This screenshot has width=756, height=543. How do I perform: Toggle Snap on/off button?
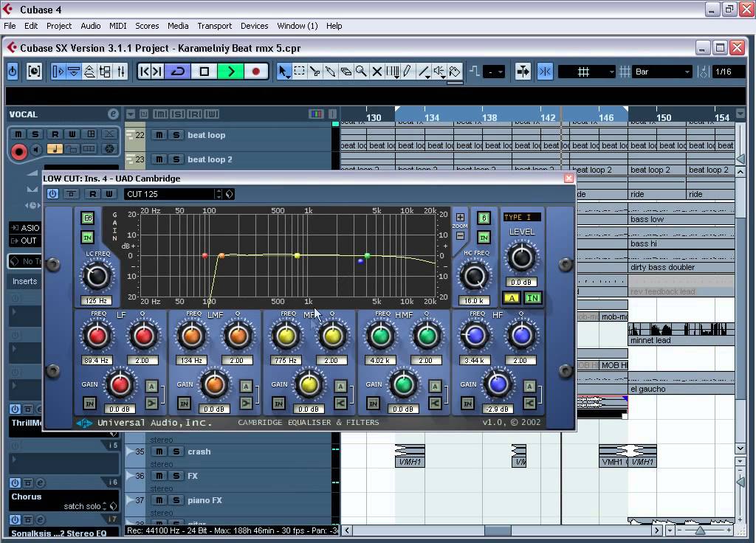[x=546, y=72]
